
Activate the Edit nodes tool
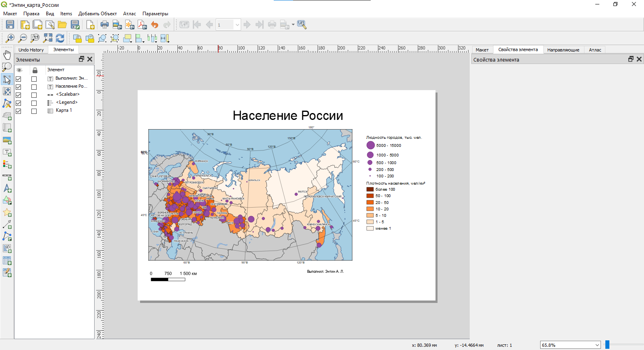[x=7, y=103]
